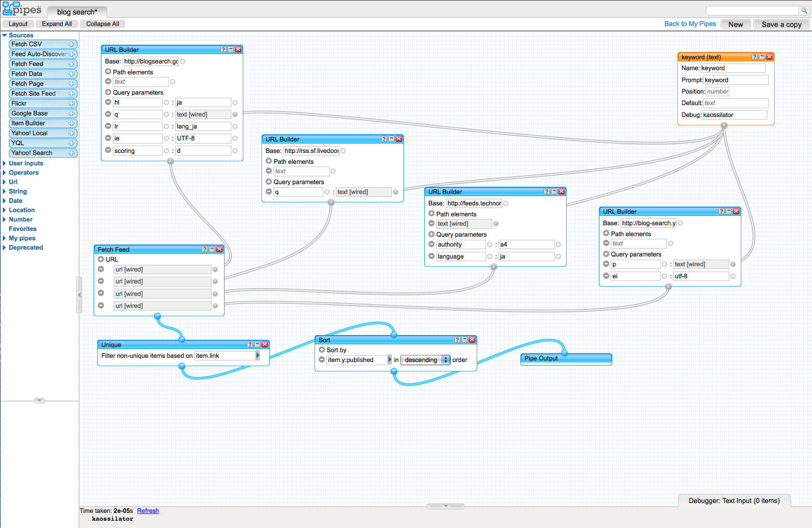Expand the String category
Screen dimensions: 812x528
[x=5, y=191]
